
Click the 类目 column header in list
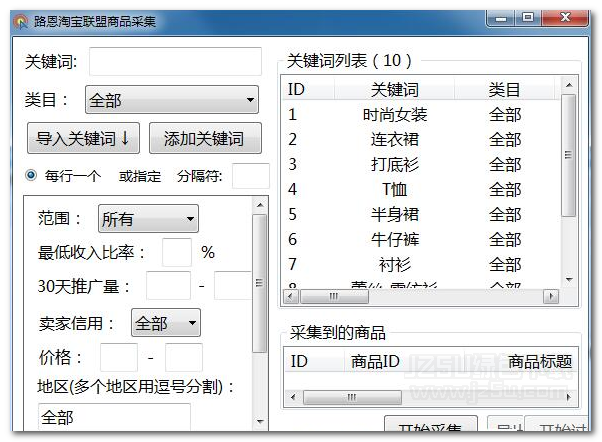(x=504, y=89)
